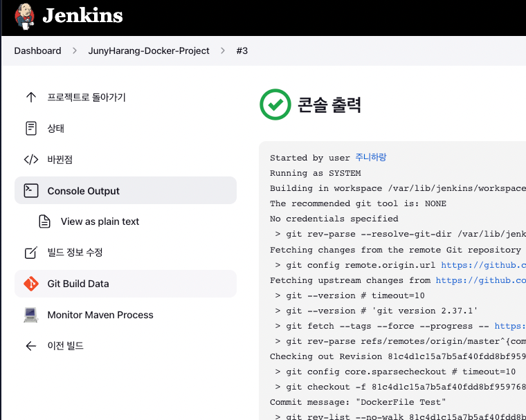Open github link on remote.origin.url line

pyautogui.click(x=483, y=265)
